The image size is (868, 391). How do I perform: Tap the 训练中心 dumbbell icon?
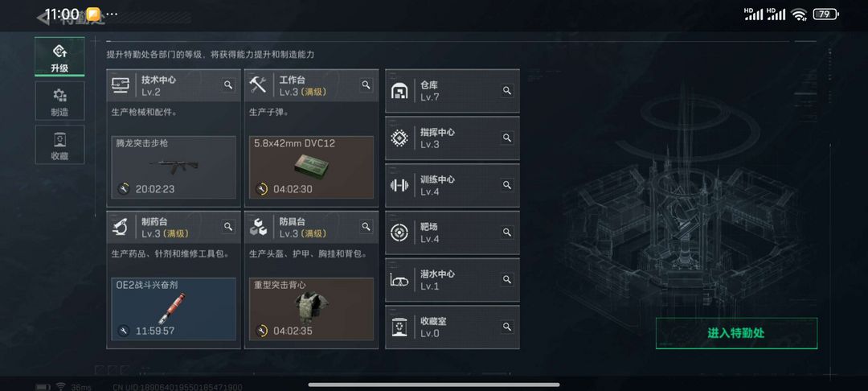pos(399,185)
